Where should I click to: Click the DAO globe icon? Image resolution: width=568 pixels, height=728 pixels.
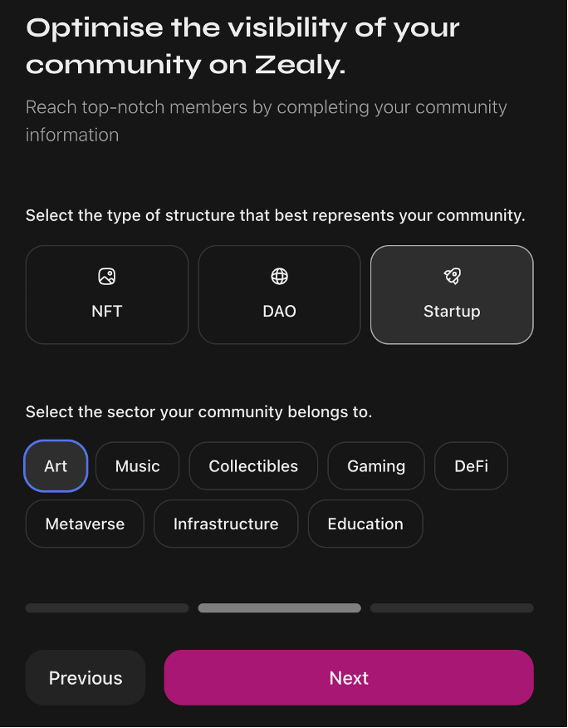(x=279, y=277)
